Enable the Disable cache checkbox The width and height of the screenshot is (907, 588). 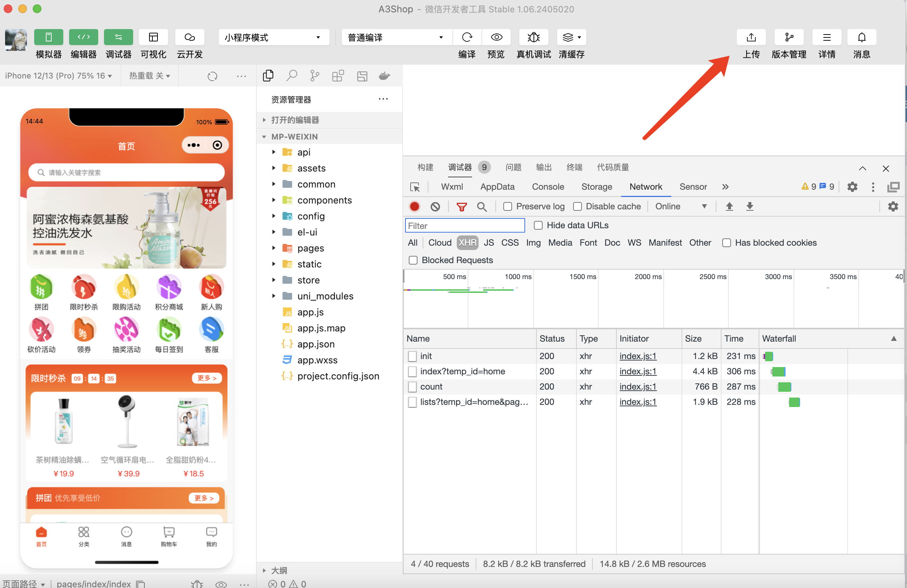(578, 206)
